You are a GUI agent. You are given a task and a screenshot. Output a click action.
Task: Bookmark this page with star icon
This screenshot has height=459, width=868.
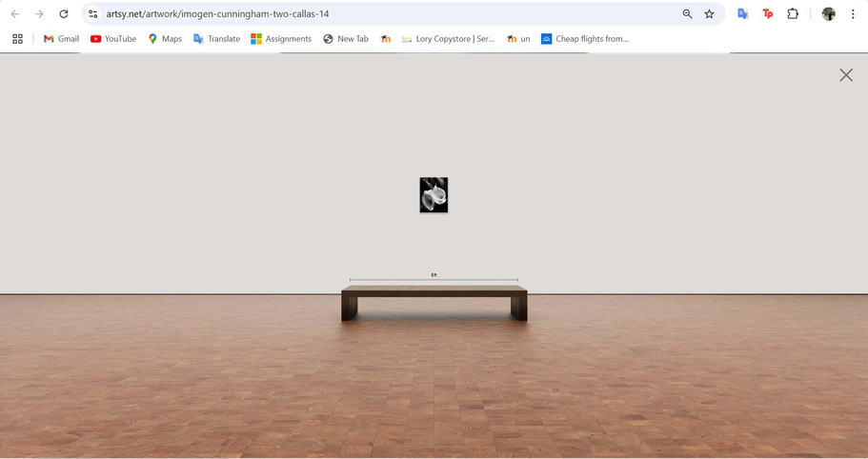click(709, 14)
